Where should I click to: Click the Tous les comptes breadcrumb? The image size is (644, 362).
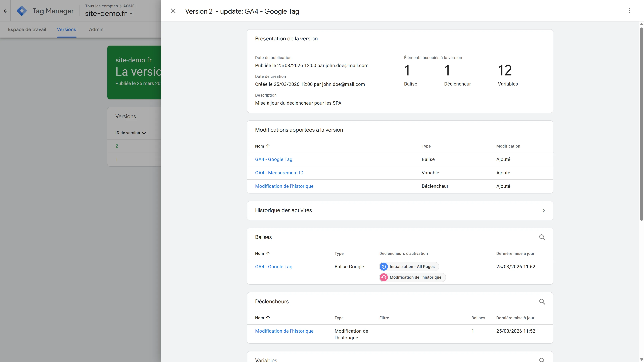click(x=101, y=6)
